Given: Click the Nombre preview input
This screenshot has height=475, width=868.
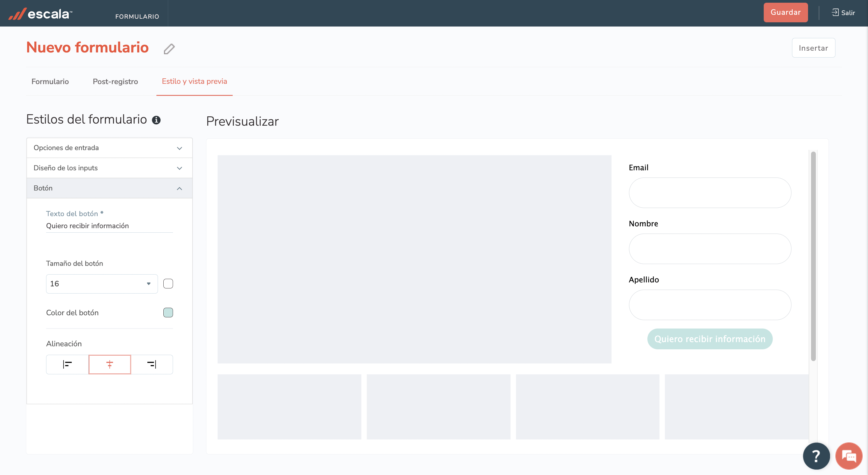Looking at the screenshot, I should point(710,249).
